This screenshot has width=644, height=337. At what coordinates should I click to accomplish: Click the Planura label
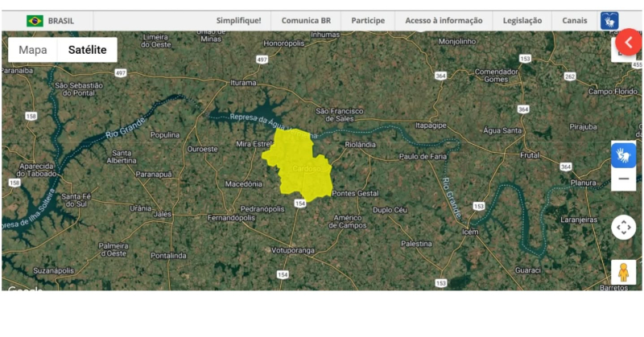(x=583, y=183)
